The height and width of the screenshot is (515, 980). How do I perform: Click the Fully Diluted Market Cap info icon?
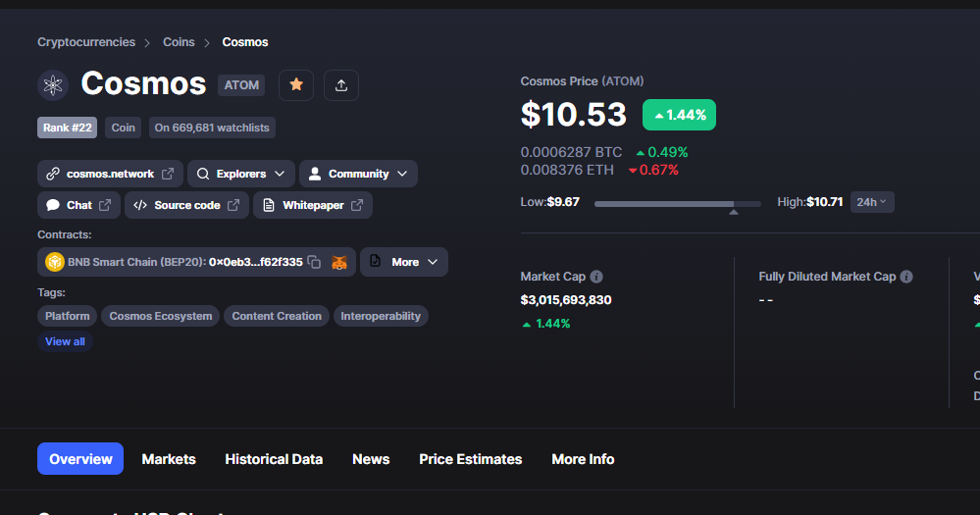pos(906,277)
